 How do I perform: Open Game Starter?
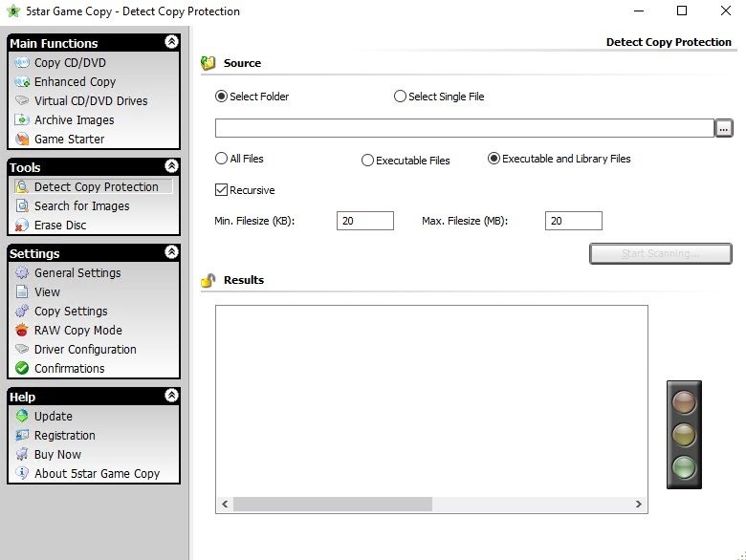click(69, 140)
